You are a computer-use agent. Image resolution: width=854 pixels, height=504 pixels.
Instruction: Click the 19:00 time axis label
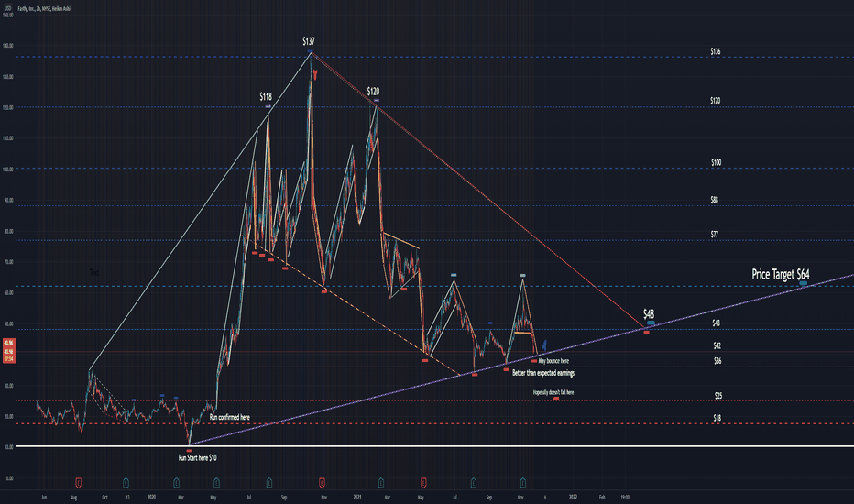625,497
